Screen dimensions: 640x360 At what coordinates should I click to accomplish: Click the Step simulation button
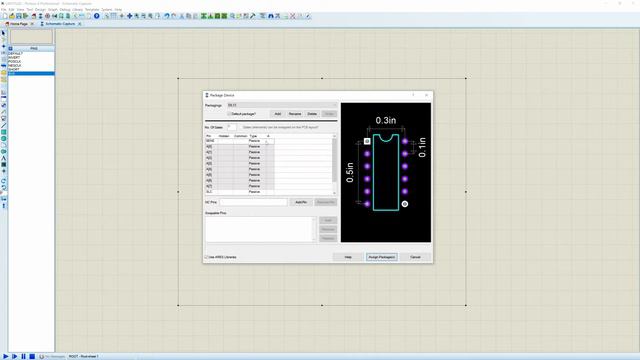pyautogui.click(x=15, y=356)
